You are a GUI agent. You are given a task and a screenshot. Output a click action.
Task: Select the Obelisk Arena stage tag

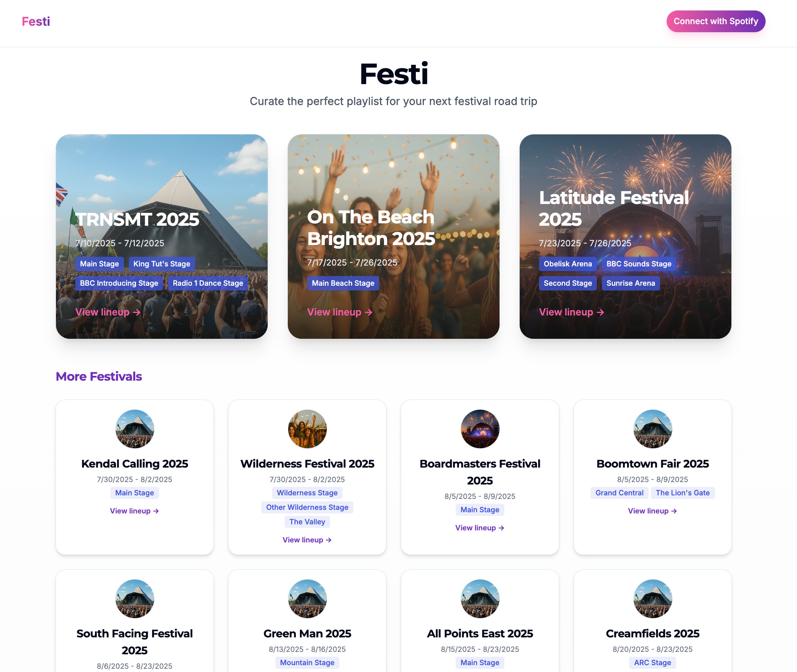click(568, 264)
